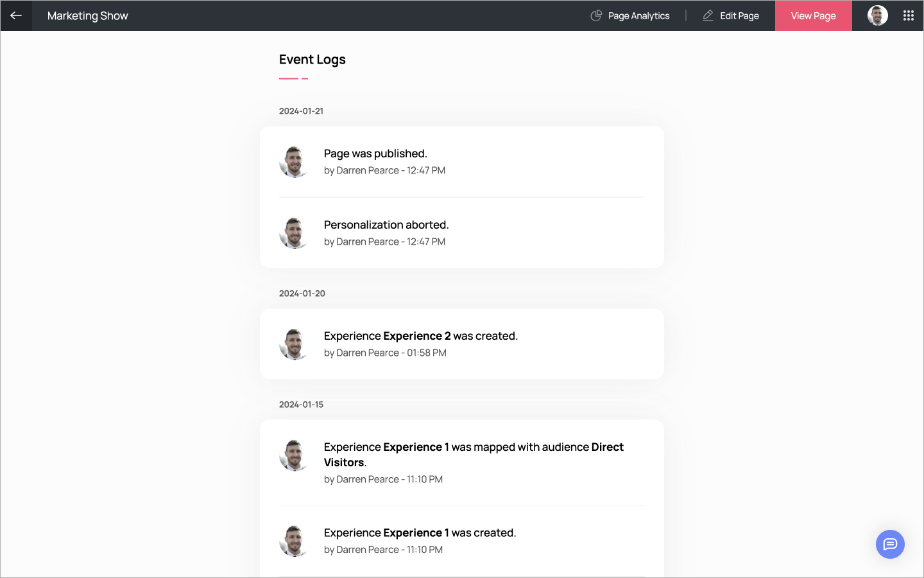
Task: Click the Edit Page pencil icon
Action: (x=708, y=15)
